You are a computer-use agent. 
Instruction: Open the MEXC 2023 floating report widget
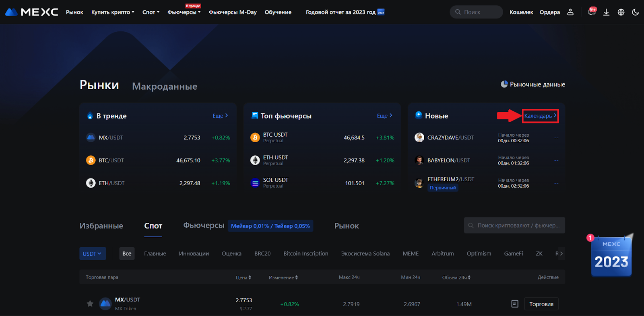(611, 256)
